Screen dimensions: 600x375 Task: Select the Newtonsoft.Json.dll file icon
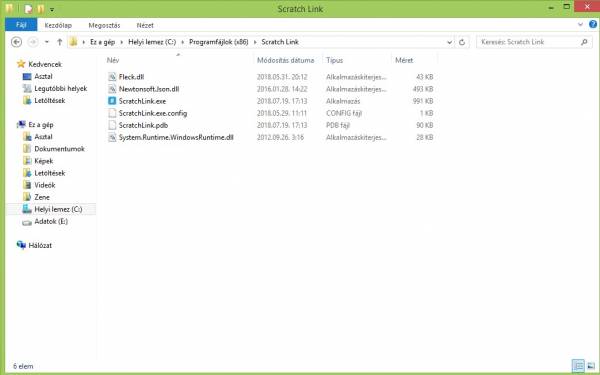(x=112, y=89)
